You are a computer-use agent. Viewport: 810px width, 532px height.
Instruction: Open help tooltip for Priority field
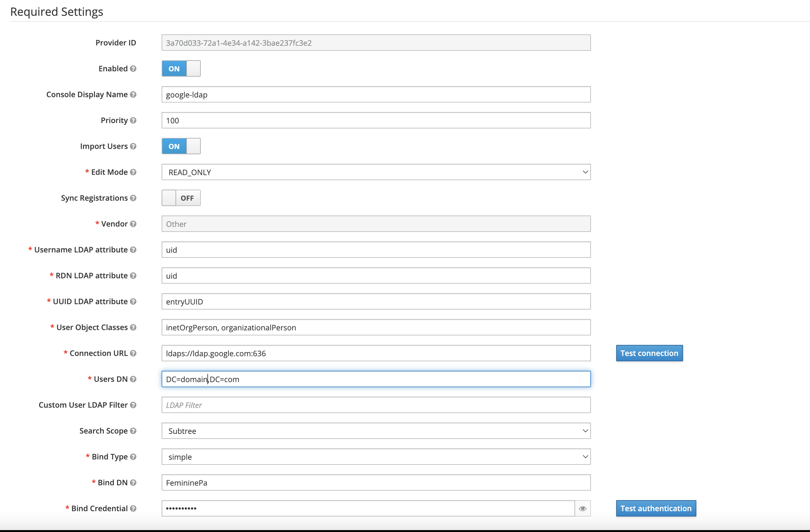[133, 120]
